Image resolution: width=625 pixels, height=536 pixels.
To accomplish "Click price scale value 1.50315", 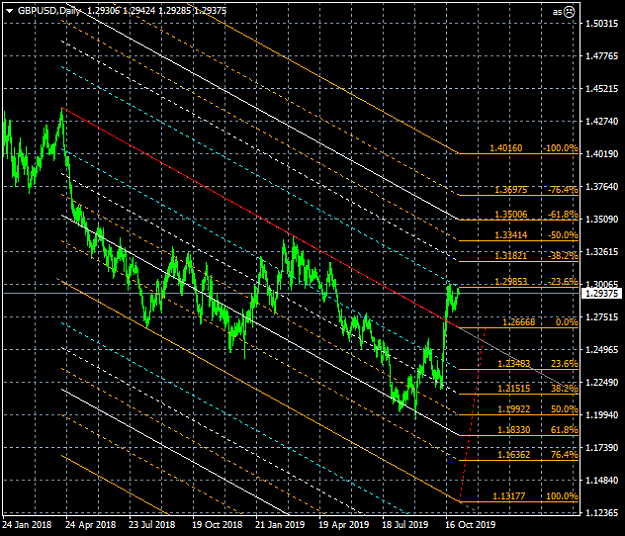I will [x=601, y=24].
